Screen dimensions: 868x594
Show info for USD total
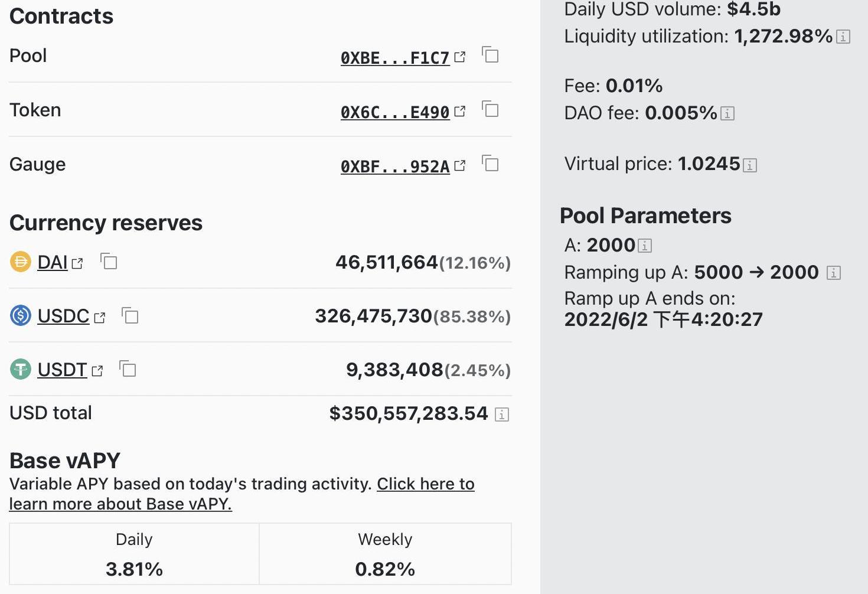pos(502,415)
